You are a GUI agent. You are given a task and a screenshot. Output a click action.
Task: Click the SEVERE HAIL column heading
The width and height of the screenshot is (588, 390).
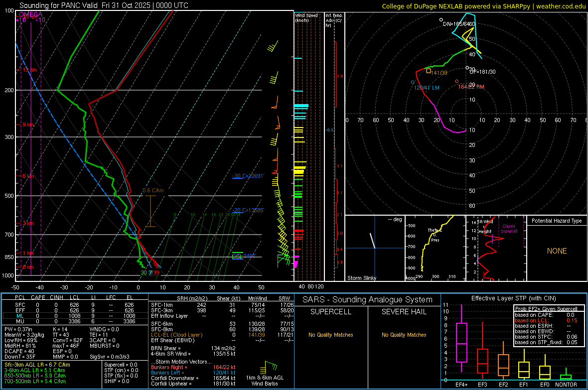[x=404, y=312]
